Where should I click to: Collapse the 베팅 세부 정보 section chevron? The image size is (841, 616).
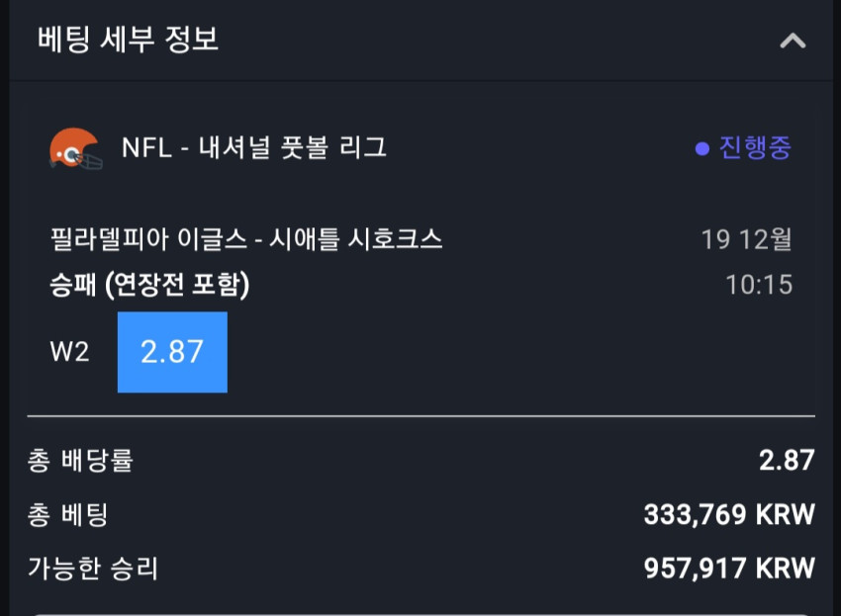[793, 41]
